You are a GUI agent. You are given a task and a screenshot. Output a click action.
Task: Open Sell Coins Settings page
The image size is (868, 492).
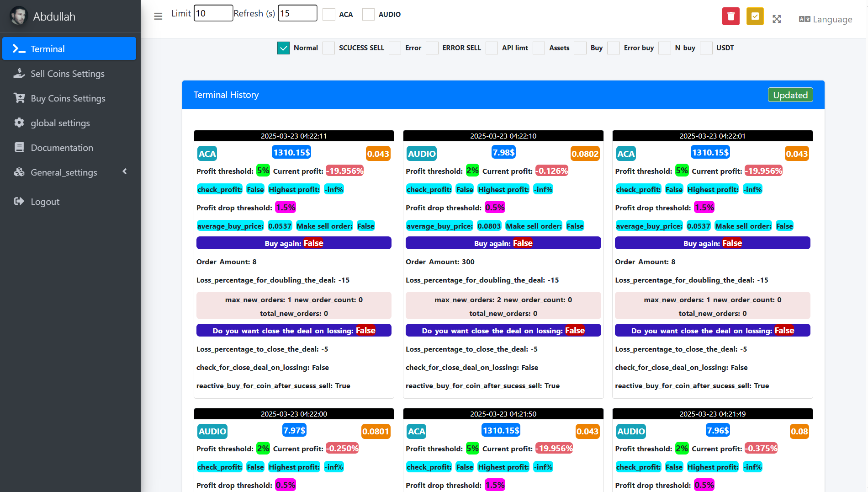pyautogui.click(x=69, y=73)
